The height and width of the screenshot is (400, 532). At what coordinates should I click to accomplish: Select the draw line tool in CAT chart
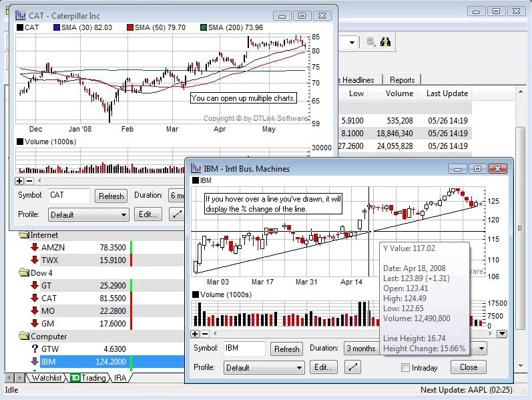coord(177,214)
